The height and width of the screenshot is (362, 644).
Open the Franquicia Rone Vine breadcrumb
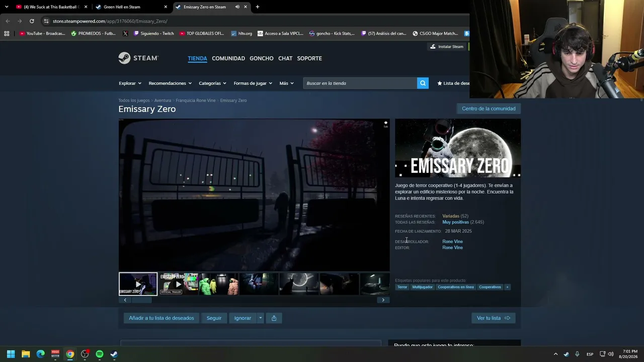click(x=196, y=101)
